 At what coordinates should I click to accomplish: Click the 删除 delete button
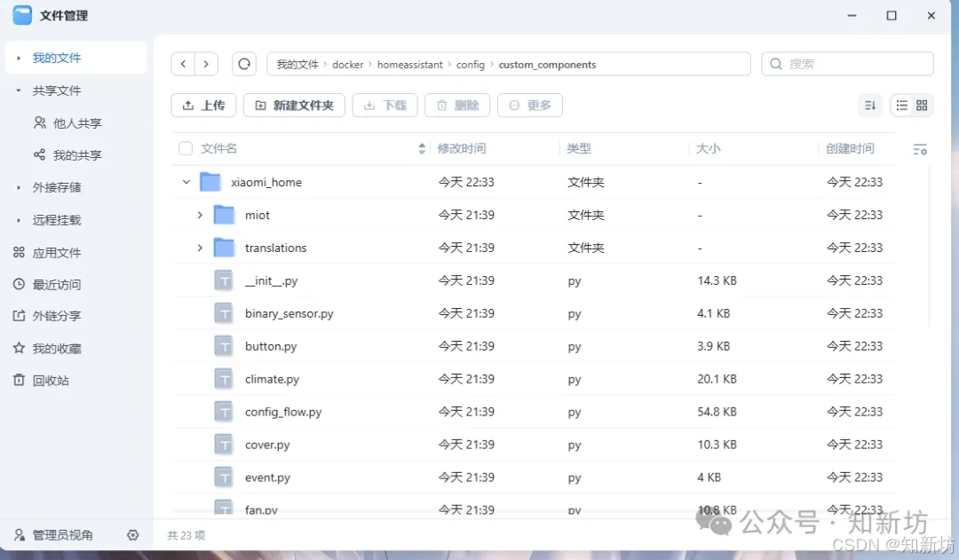(x=457, y=105)
